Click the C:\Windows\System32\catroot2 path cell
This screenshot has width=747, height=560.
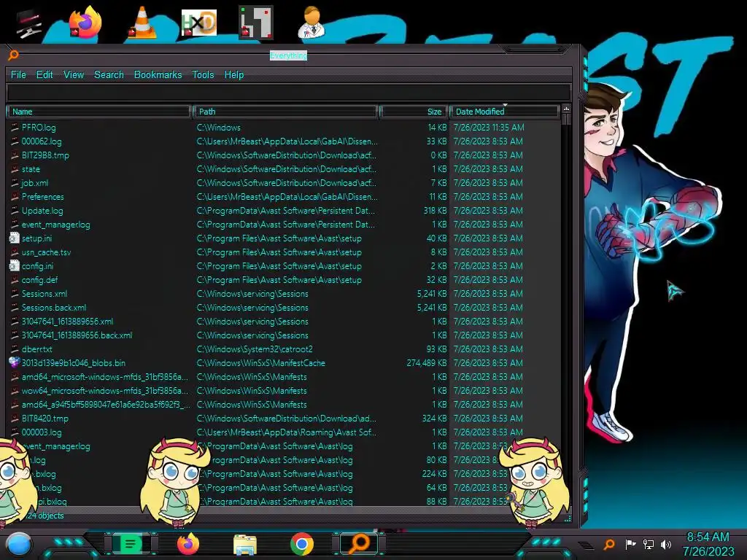(x=255, y=349)
